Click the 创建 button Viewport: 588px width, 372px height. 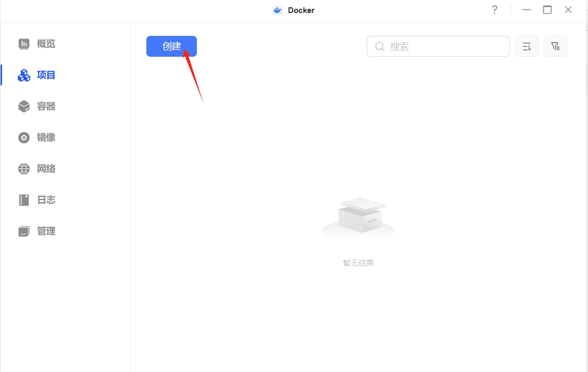171,46
